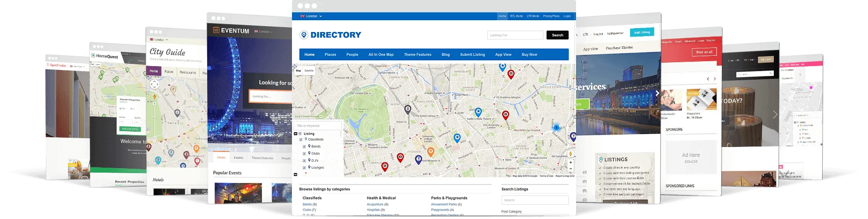Viewport: 868px width, 219px height.
Task: Switch map to Satellite view
Action: pos(309,71)
